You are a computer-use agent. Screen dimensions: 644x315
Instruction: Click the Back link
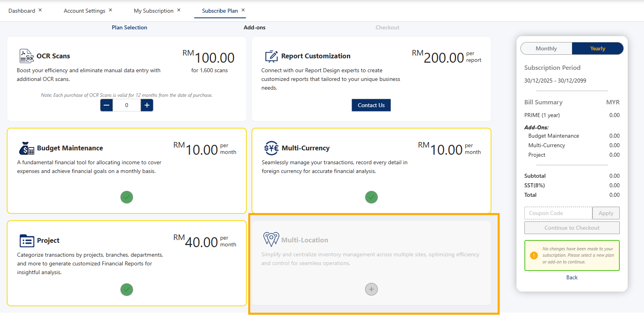572,277
